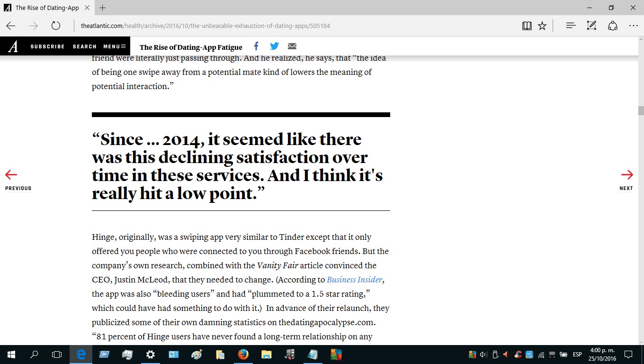Click SEARCH in The Atlantic header

coord(85,46)
